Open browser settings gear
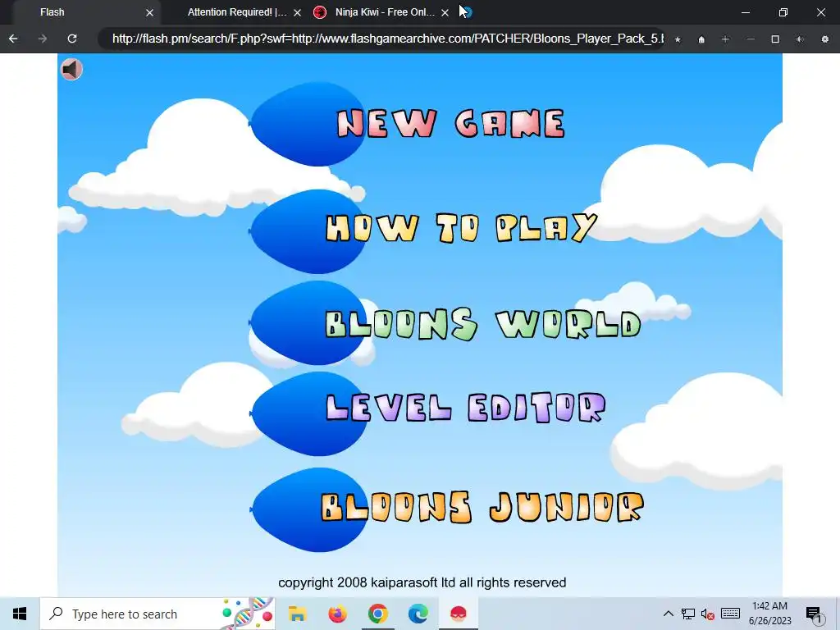This screenshot has width=840, height=630. click(825, 39)
